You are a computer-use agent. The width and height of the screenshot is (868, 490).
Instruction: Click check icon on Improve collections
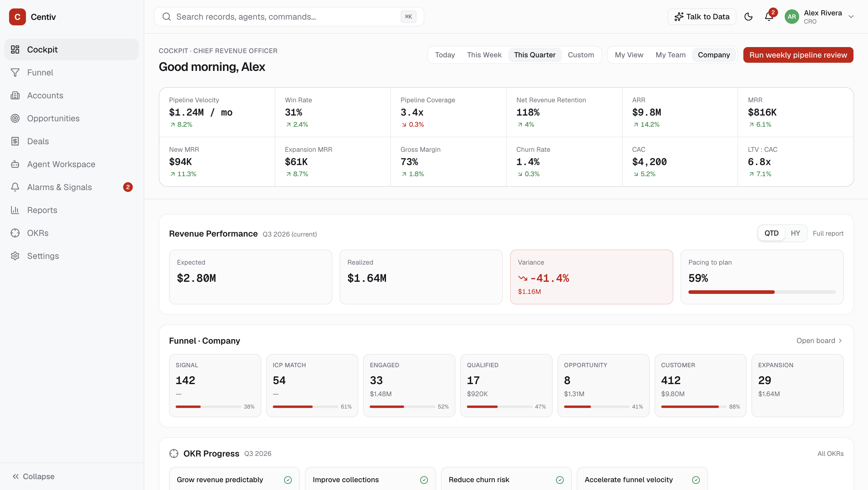[x=424, y=479]
